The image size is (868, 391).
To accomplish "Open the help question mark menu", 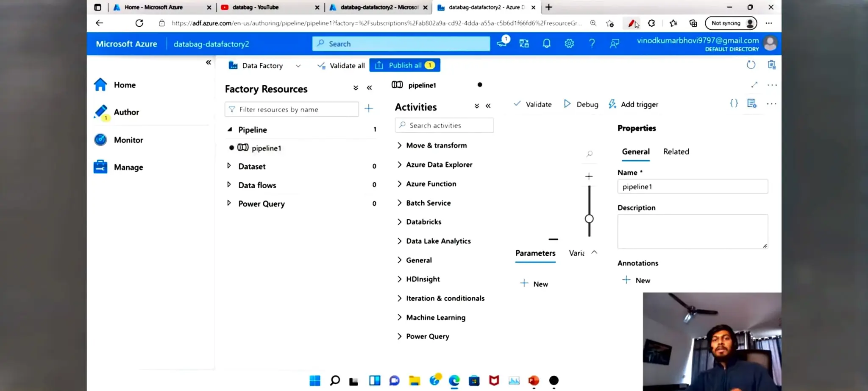I will pyautogui.click(x=592, y=43).
